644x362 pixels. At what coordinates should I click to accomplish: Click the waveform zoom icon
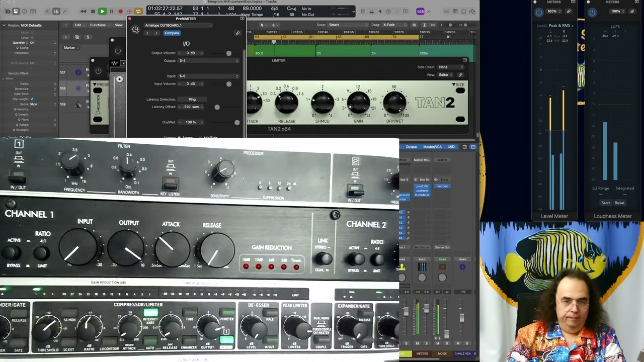[x=415, y=25]
